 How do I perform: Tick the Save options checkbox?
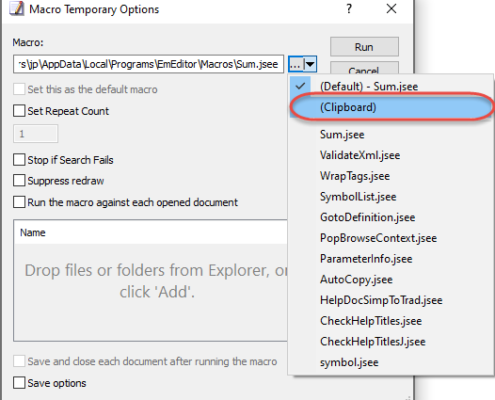click(x=19, y=383)
